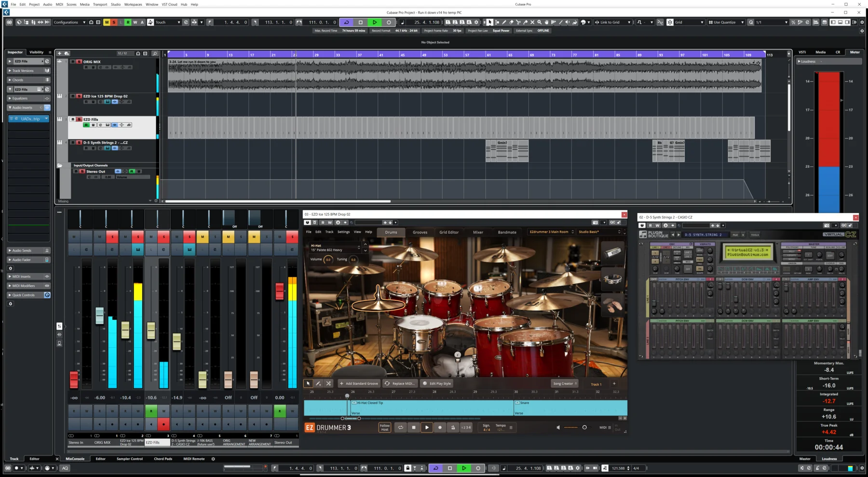Open the Chord Pads tab in lower zone
Screen dimensions: 868x477
point(163,459)
